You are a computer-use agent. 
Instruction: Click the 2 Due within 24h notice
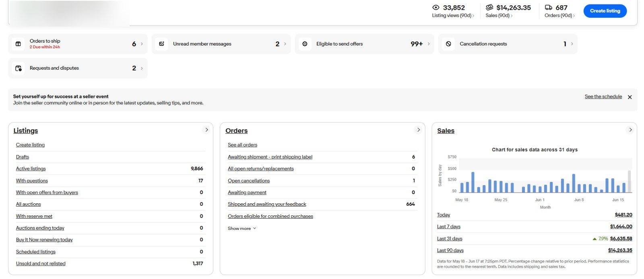click(x=45, y=47)
